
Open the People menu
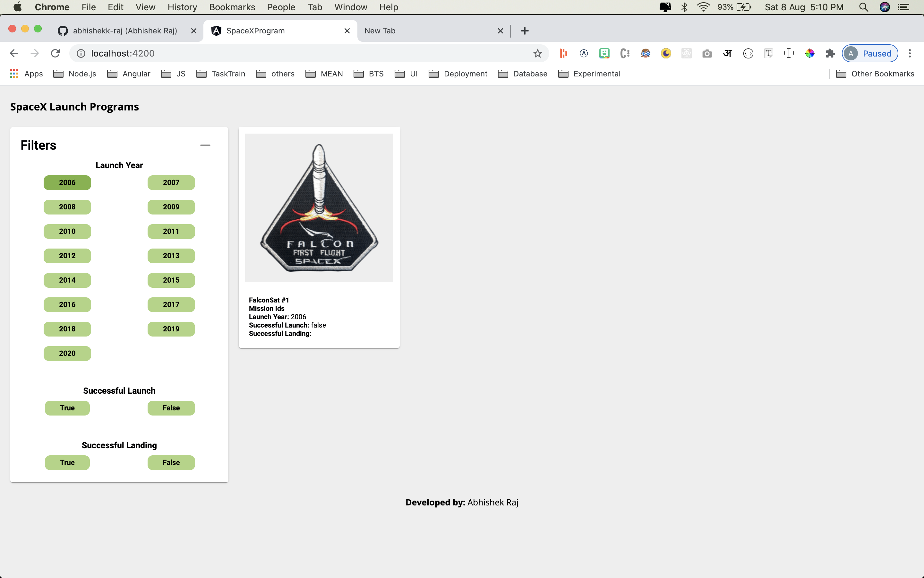pos(281,7)
